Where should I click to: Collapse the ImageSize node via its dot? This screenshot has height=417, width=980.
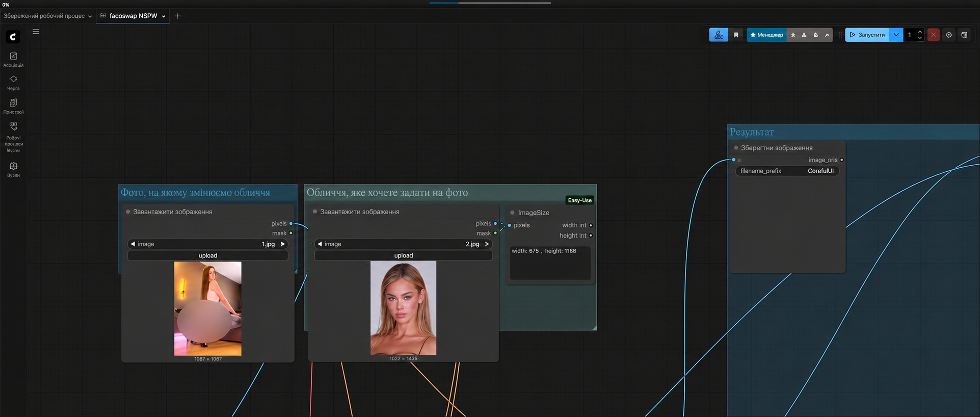(512, 213)
